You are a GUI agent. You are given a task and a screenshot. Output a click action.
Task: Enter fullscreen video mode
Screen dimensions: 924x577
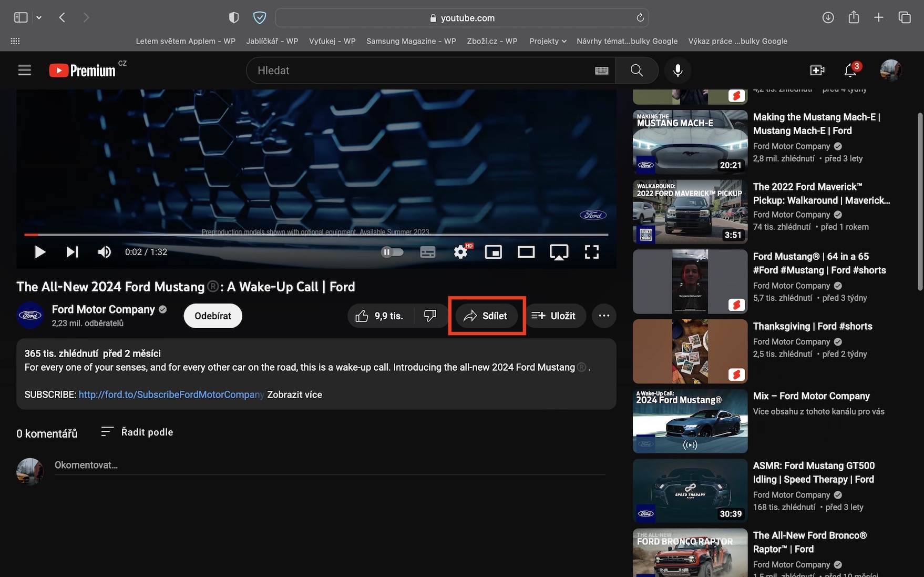pyautogui.click(x=591, y=252)
